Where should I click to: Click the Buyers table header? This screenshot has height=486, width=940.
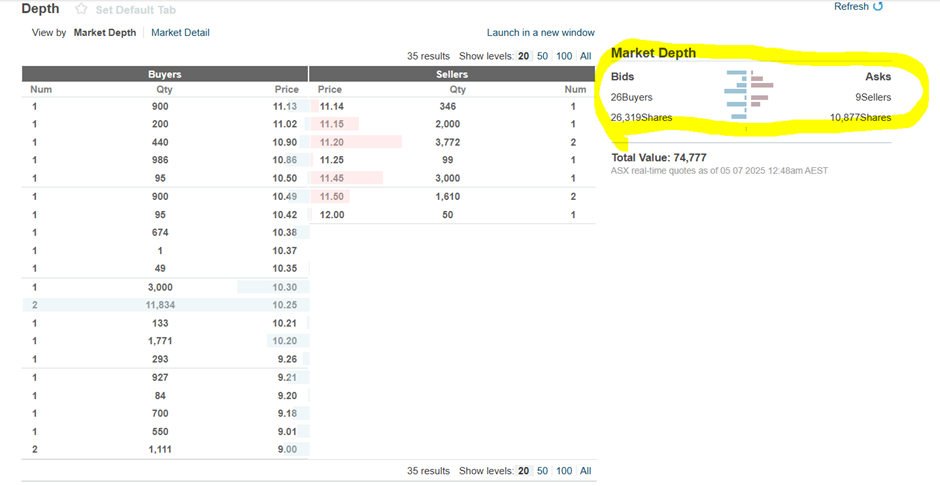(164, 74)
